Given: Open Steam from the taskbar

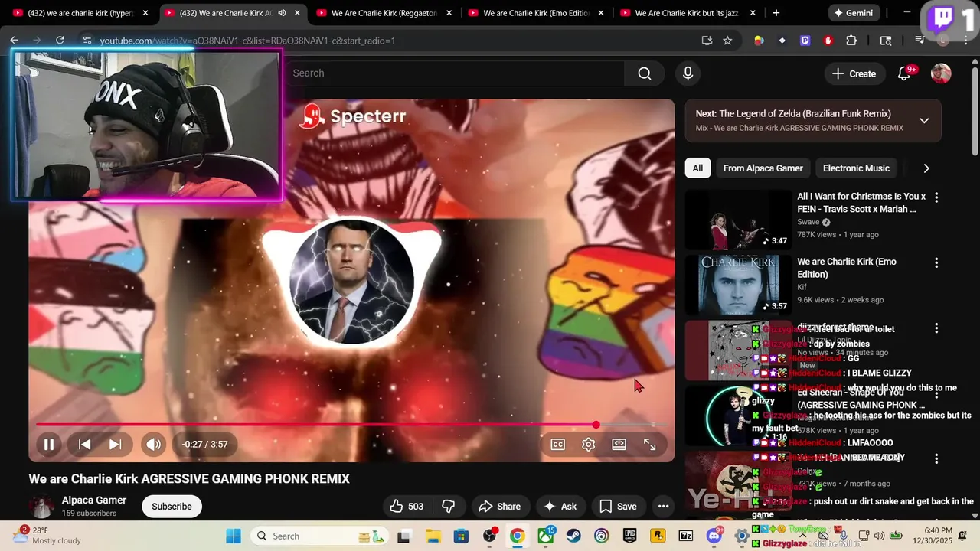Looking at the screenshot, I should pyautogui.click(x=573, y=536).
